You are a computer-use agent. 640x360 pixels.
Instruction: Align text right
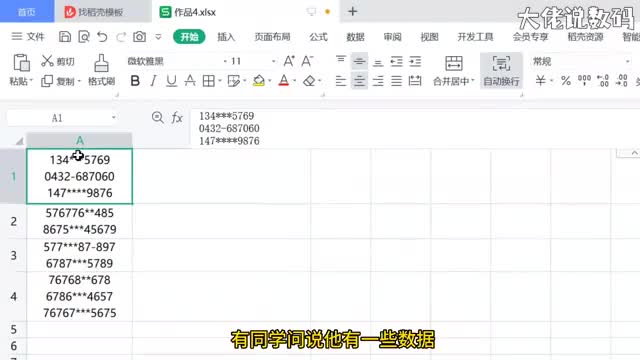coord(378,81)
